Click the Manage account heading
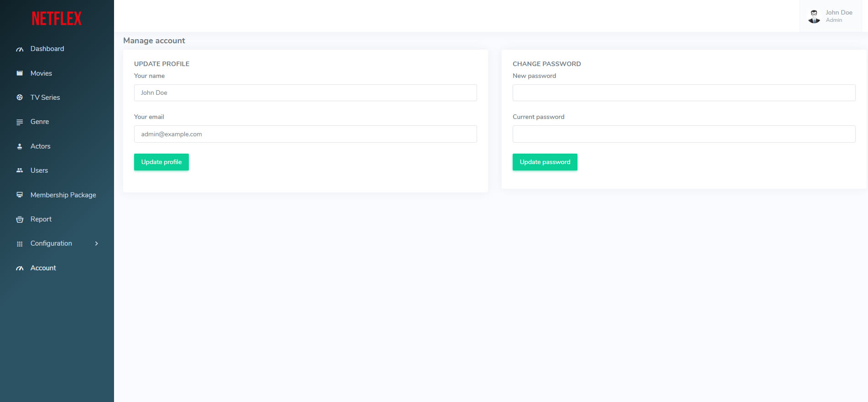868x402 pixels. click(154, 41)
